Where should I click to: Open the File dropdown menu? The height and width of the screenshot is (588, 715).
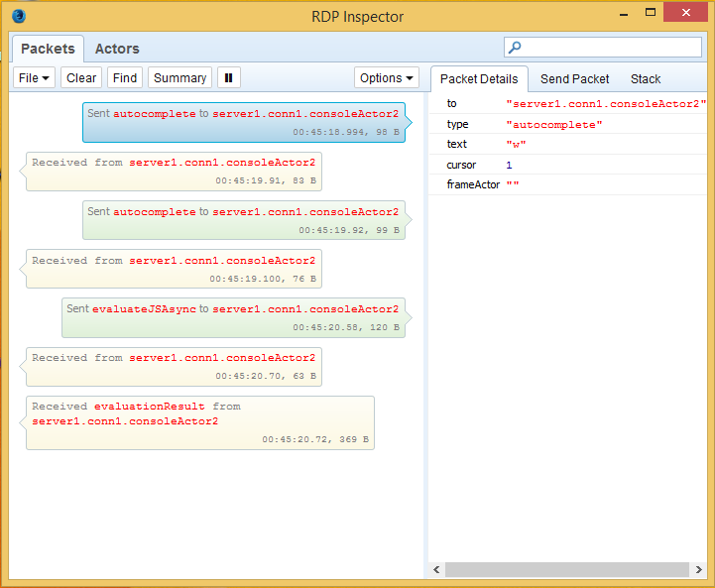34,78
